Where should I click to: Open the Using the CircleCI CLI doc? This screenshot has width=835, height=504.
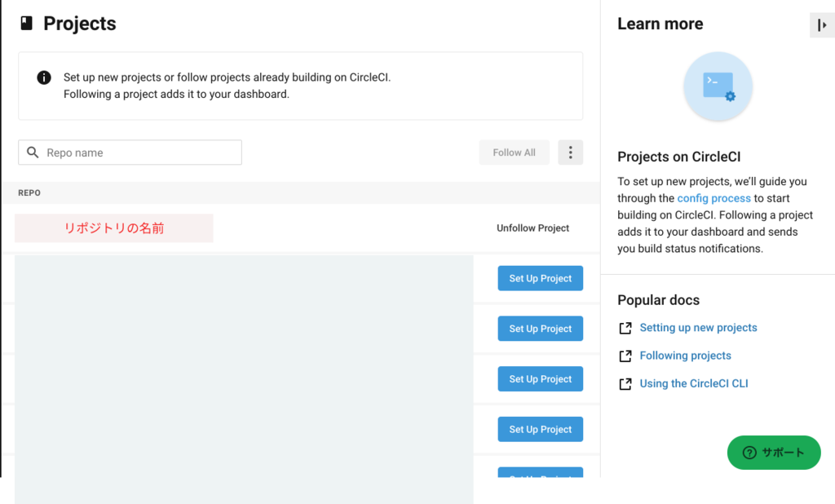click(x=693, y=383)
